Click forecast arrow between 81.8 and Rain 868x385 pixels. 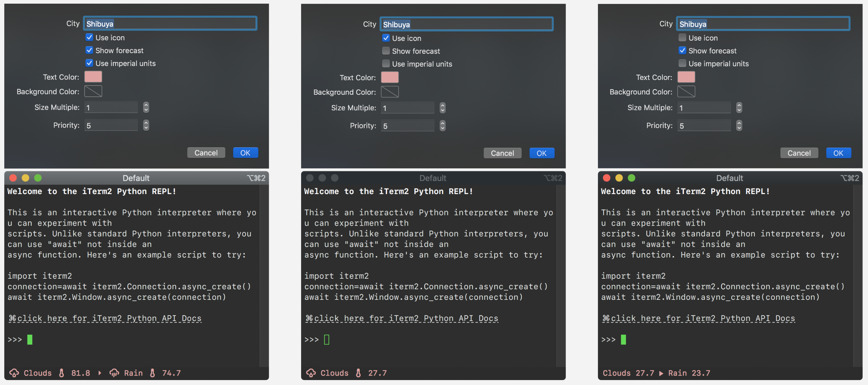tap(100, 373)
